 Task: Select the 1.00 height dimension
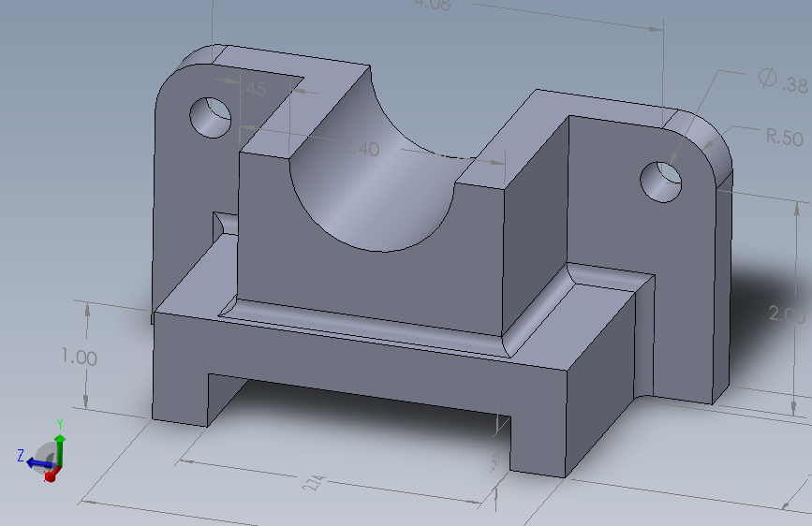[x=79, y=357]
